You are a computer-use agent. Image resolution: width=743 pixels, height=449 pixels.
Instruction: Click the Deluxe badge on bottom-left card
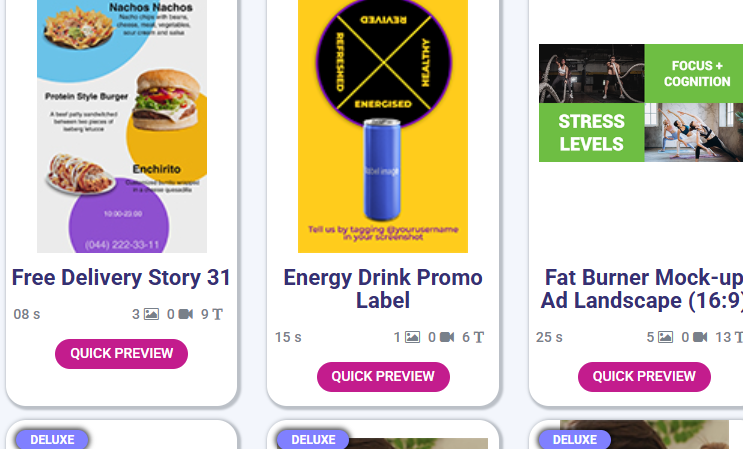(52, 439)
